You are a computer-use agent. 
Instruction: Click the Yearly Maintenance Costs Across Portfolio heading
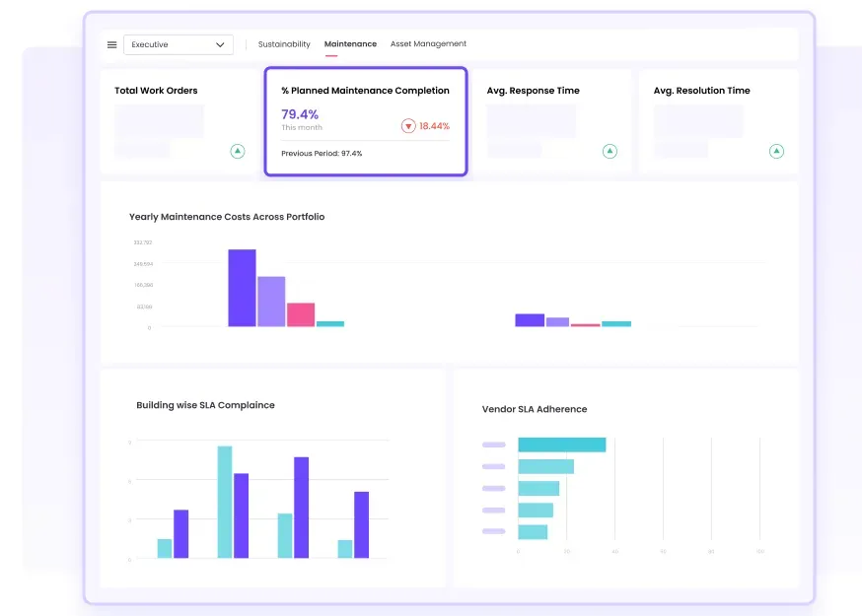click(x=227, y=217)
